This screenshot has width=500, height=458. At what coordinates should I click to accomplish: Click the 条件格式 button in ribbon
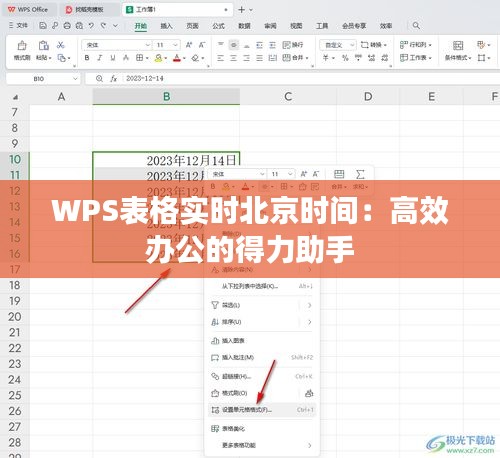(x=458, y=51)
